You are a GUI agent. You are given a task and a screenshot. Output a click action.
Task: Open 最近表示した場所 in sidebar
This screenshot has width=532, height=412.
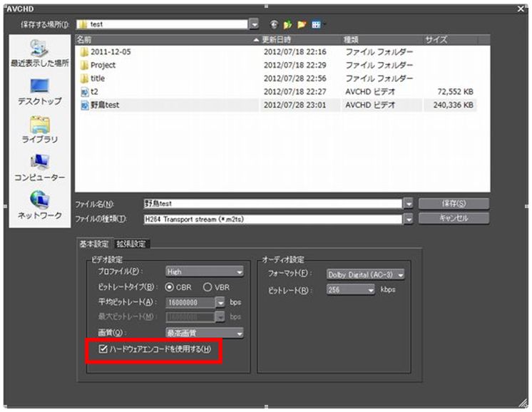pos(40,53)
